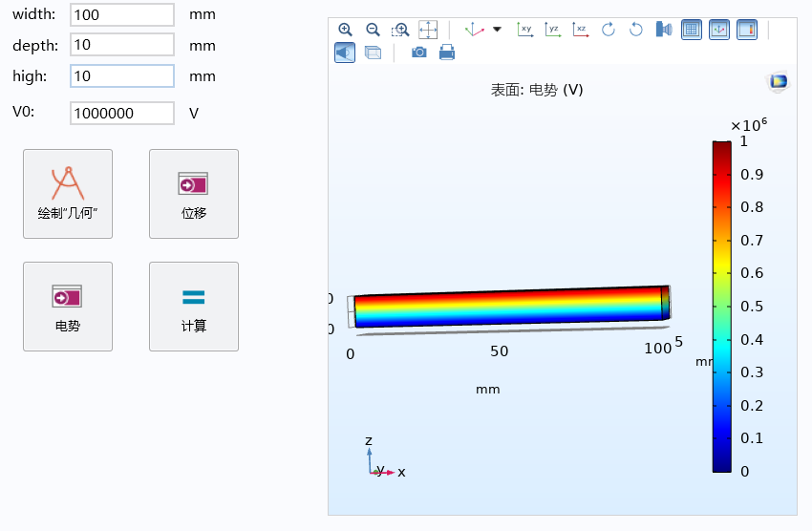This screenshot has height=531, width=812.
Task: Switch to the xz plane view
Action: [580, 30]
